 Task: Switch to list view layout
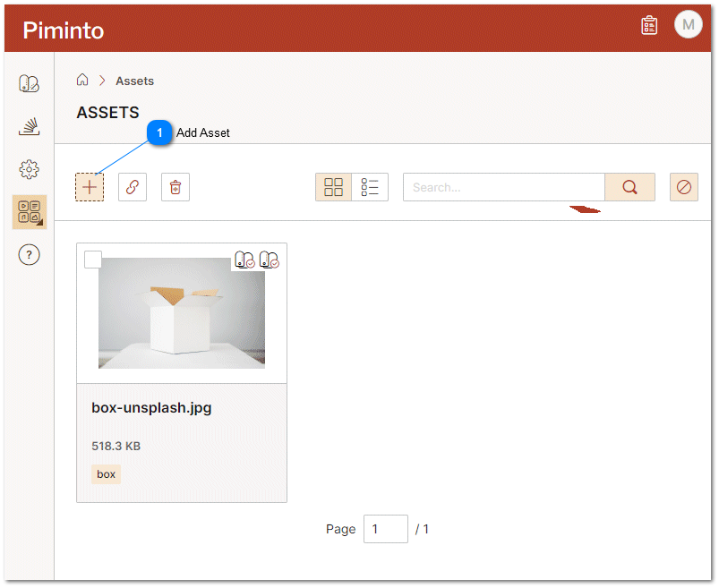[370, 187]
